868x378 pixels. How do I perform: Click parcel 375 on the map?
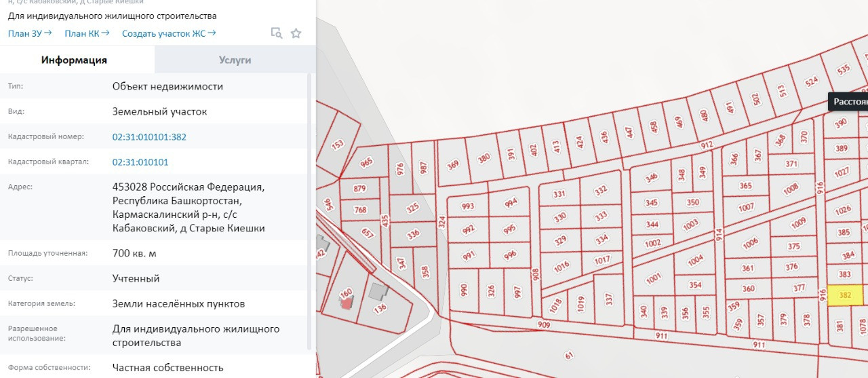pos(793,246)
